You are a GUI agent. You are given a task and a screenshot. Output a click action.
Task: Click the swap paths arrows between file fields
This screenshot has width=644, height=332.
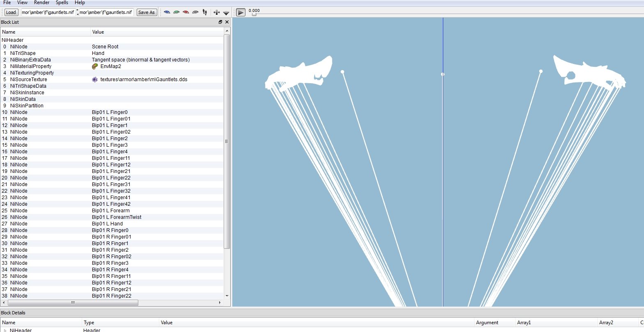(x=77, y=12)
